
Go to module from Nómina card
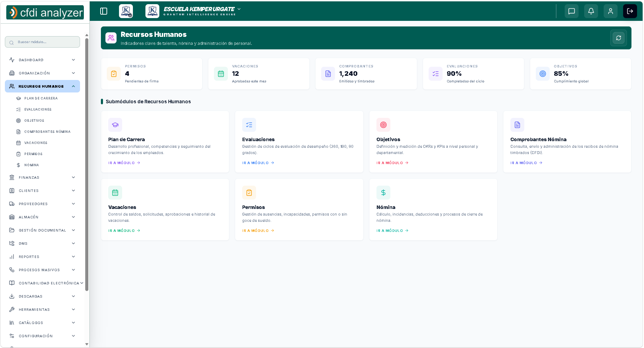point(392,230)
